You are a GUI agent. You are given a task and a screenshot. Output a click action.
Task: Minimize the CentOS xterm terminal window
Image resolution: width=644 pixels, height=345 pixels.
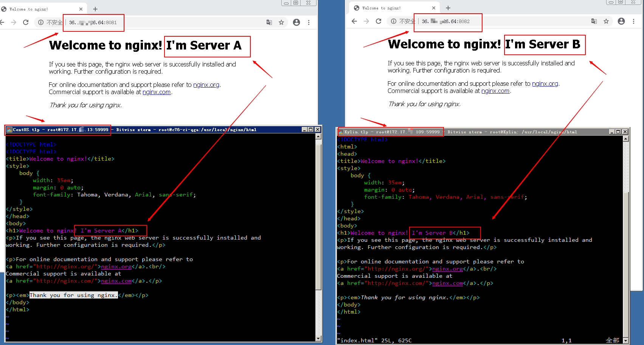click(x=304, y=130)
